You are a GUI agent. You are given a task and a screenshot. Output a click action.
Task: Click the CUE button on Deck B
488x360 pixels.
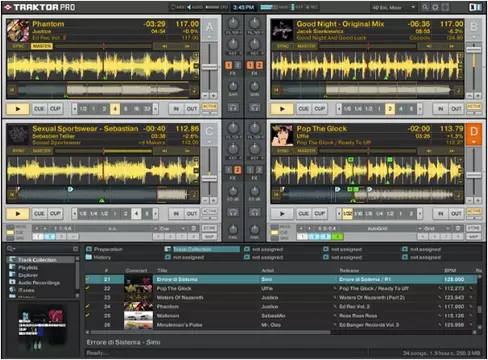pos(304,109)
